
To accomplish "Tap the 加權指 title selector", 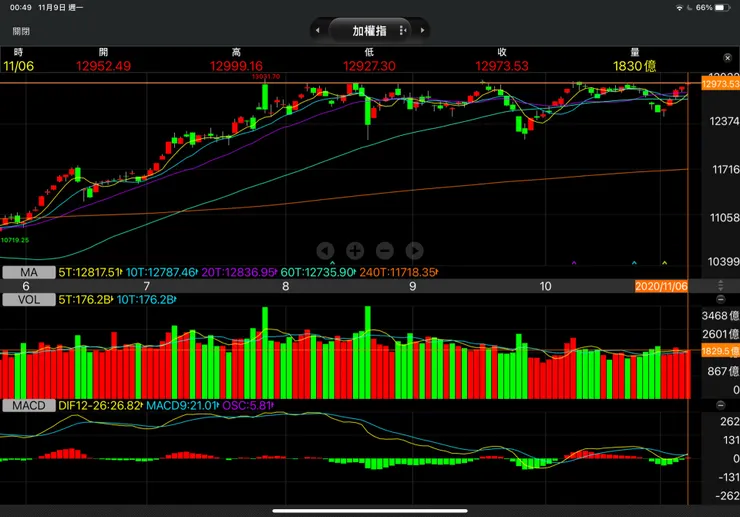I will coord(369,30).
